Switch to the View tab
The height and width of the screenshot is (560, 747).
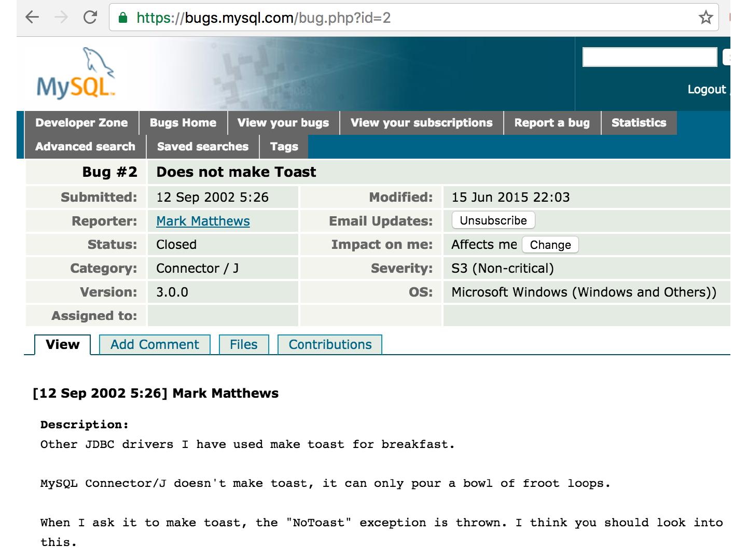(x=63, y=345)
